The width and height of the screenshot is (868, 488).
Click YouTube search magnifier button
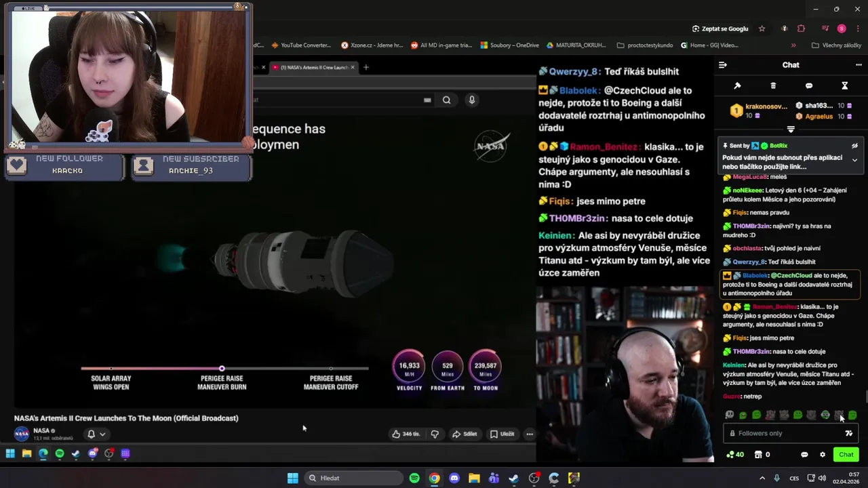click(446, 100)
